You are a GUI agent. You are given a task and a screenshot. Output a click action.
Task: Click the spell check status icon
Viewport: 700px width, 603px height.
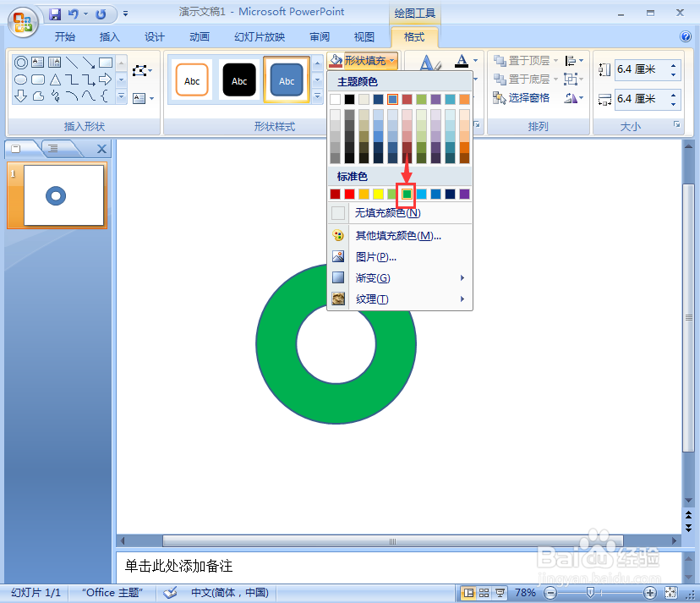pyautogui.click(x=170, y=593)
